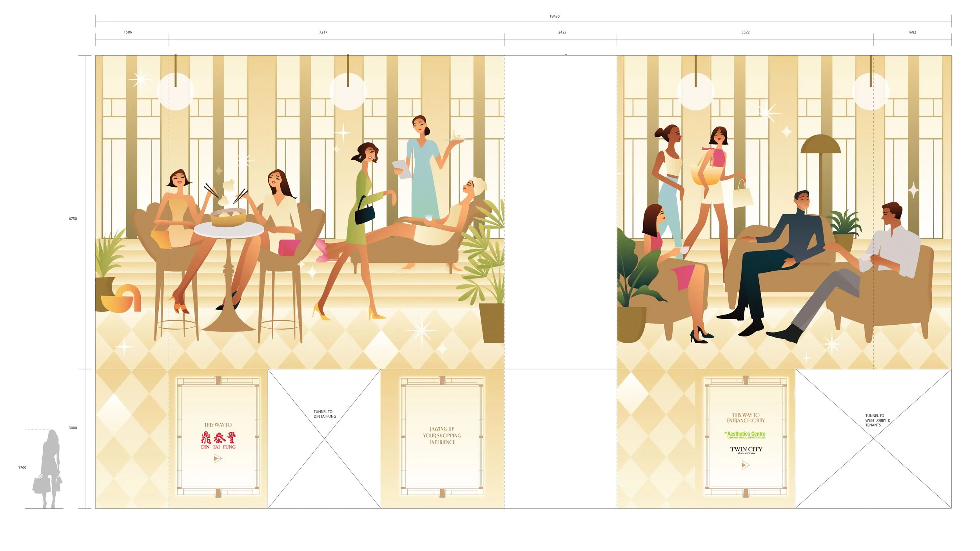Screen dimensions: 980x551
Task: Click the arrow icon below Din Tai Fung logo
Action: coord(218,458)
